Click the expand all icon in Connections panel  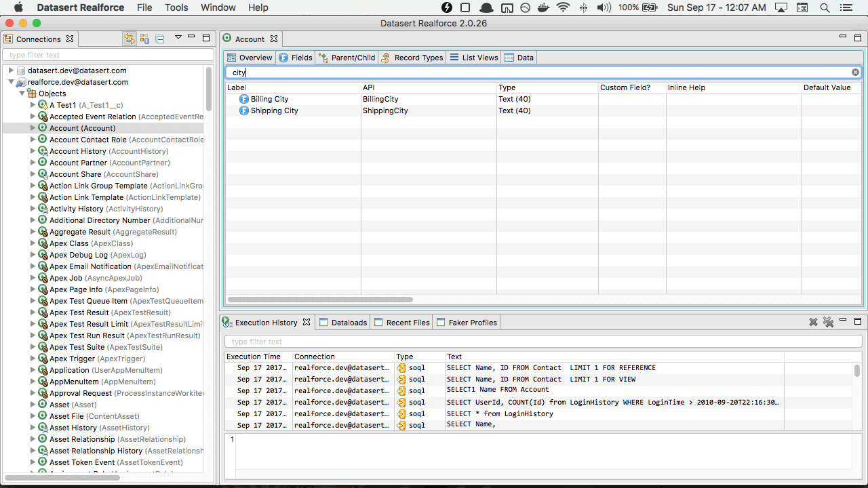[144, 39]
